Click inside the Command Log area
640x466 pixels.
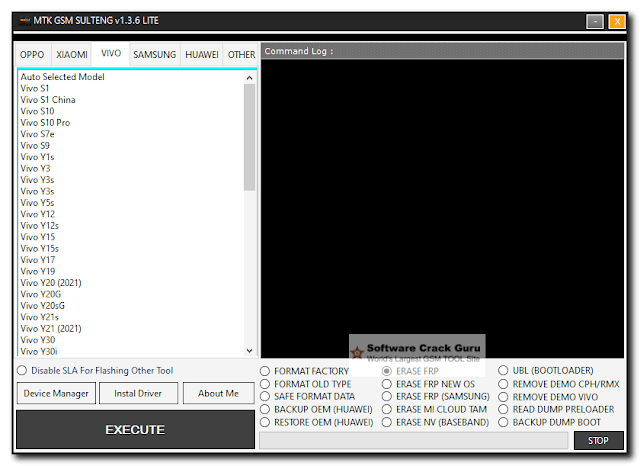(x=442, y=208)
